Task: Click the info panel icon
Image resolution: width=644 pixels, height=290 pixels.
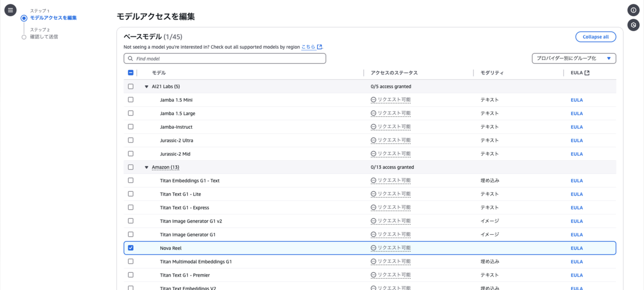Action: pos(633,10)
